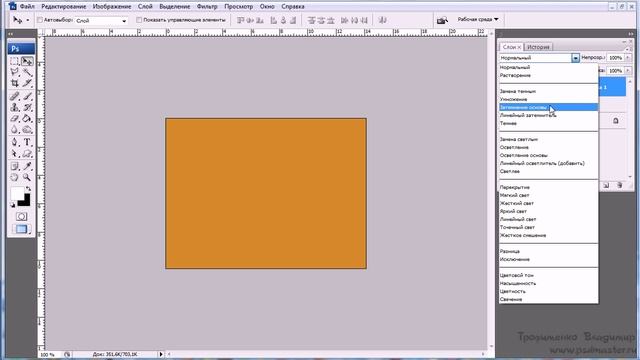640x360 pixels.
Task: Select the Lasso tool
Action: pos(15,72)
